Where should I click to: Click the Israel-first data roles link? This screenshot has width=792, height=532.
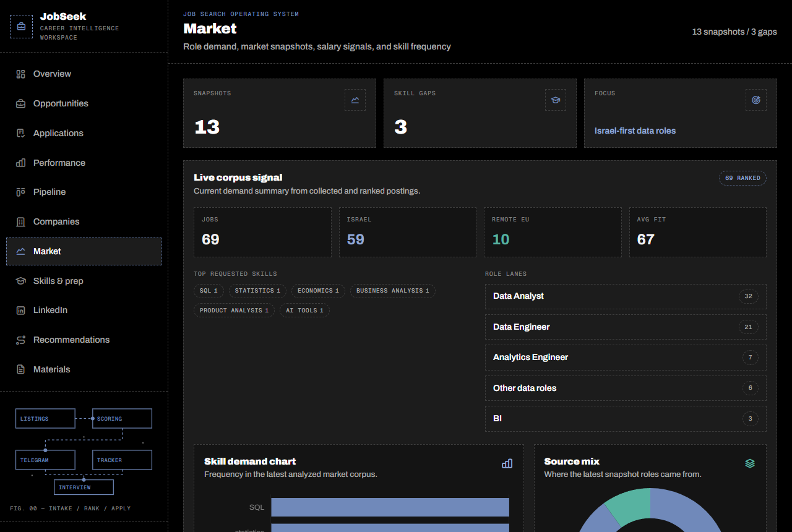coord(635,131)
